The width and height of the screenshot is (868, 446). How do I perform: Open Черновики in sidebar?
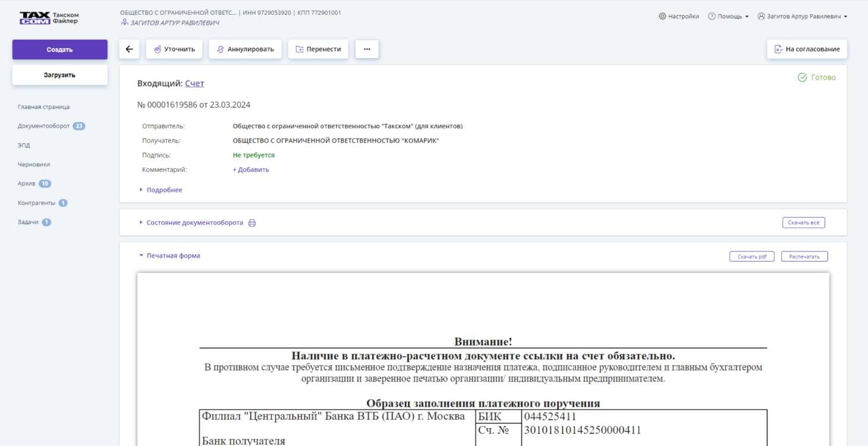pyautogui.click(x=34, y=164)
